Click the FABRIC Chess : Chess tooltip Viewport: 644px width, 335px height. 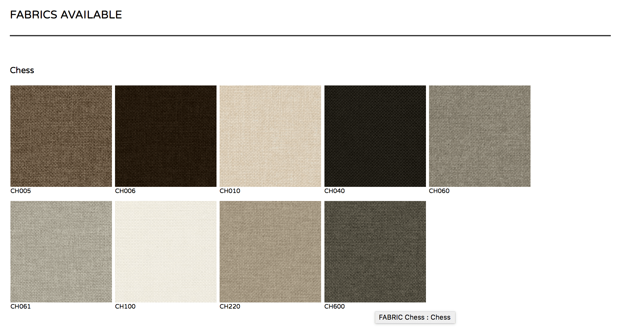point(415,317)
